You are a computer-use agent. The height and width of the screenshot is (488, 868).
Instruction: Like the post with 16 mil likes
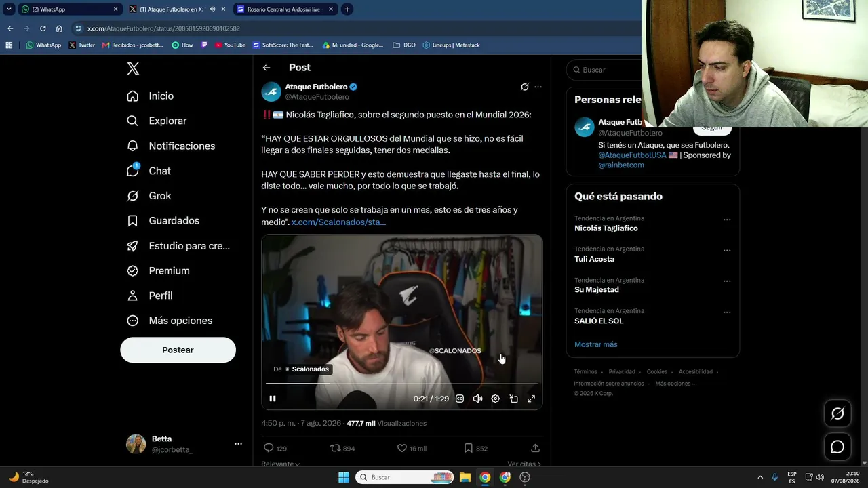click(401, 448)
